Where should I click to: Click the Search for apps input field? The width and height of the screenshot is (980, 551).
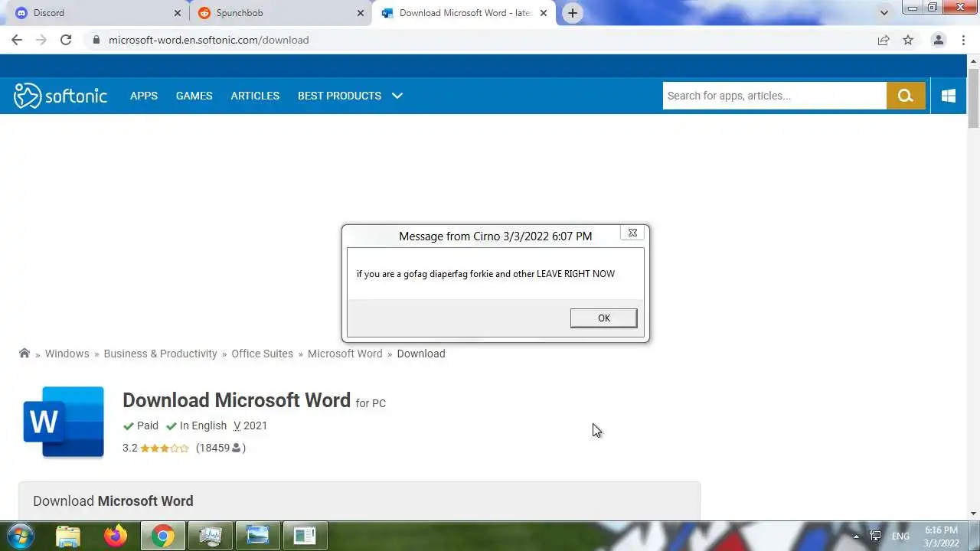(774, 96)
